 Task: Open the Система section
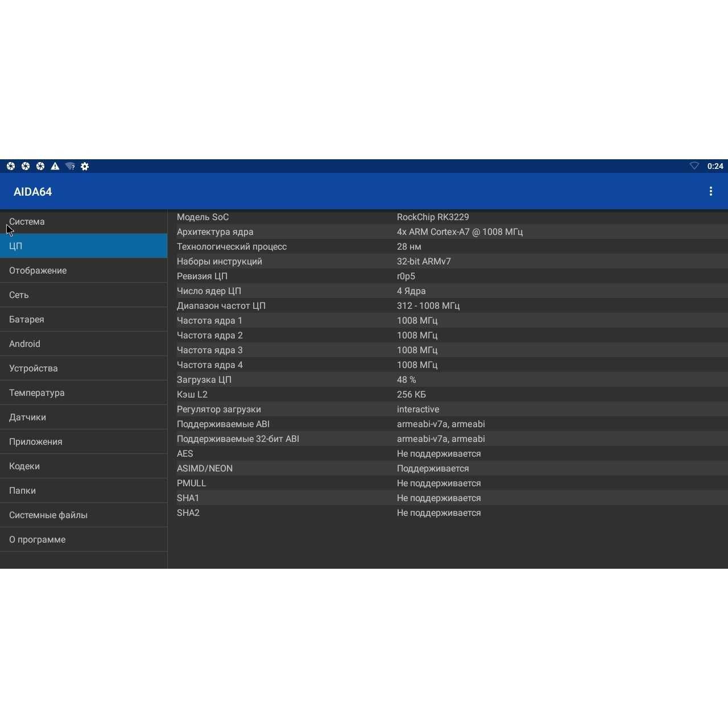84,222
